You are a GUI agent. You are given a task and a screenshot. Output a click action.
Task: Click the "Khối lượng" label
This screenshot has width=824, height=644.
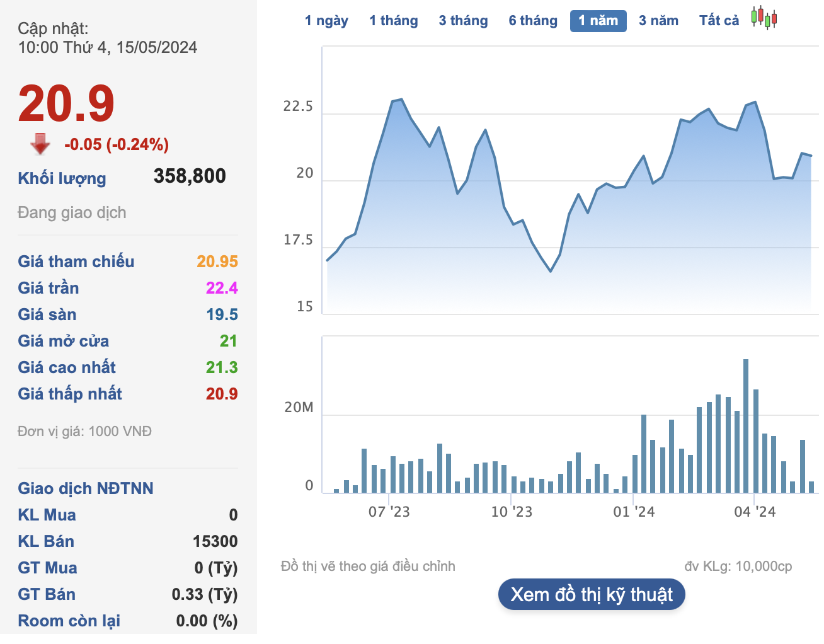pyautogui.click(x=62, y=178)
